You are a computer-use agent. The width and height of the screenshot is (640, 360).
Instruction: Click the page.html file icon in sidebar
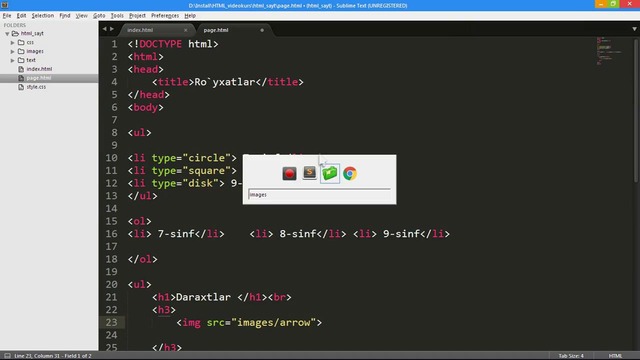(21, 78)
